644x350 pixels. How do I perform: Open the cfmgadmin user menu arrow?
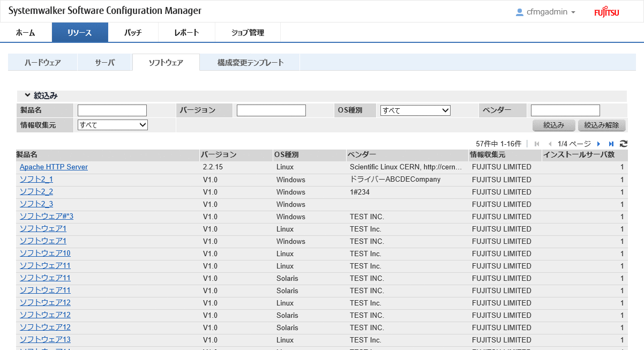(x=573, y=12)
